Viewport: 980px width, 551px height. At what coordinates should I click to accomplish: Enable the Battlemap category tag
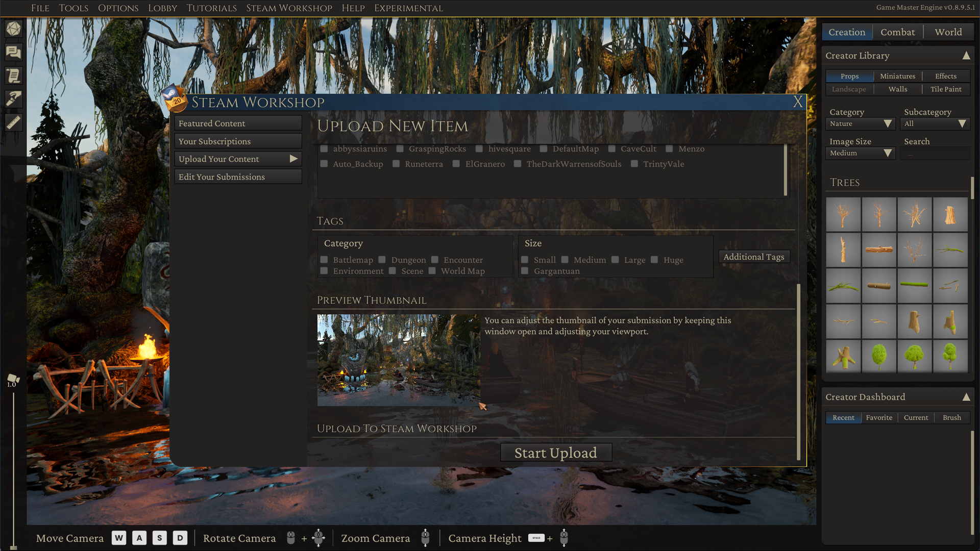(324, 260)
